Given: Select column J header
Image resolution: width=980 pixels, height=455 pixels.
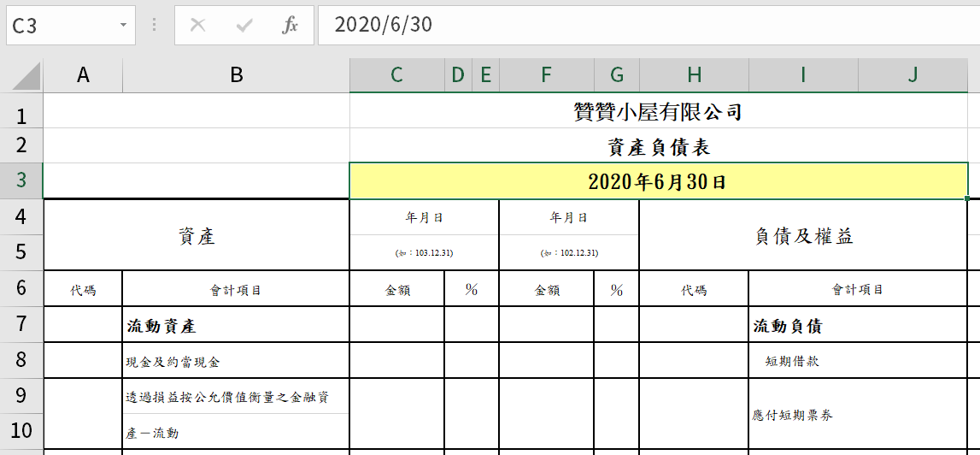Looking at the screenshot, I should click(913, 76).
